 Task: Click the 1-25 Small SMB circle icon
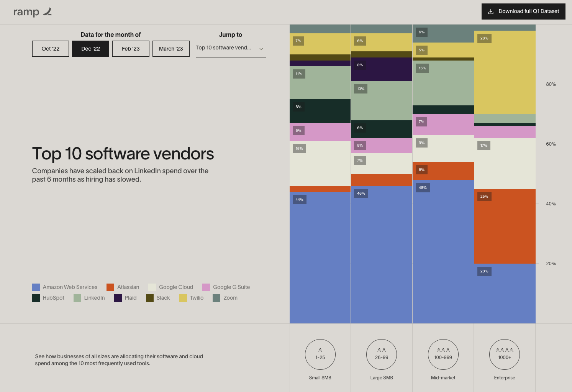320,354
